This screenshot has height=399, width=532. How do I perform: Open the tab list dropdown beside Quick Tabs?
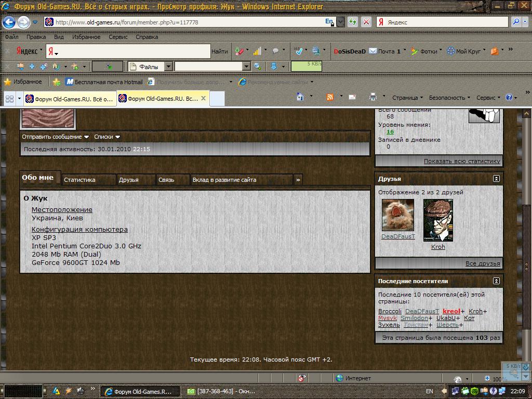[x=19, y=99]
